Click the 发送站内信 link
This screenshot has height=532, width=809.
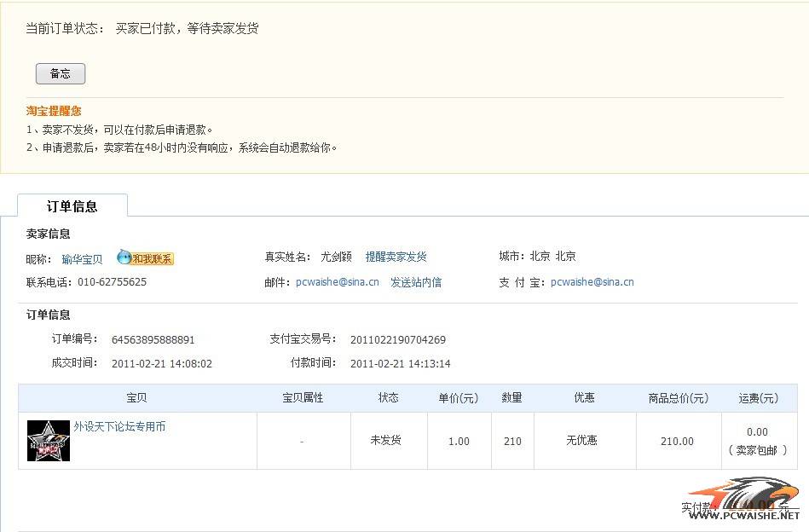click(x=415, y=282)
